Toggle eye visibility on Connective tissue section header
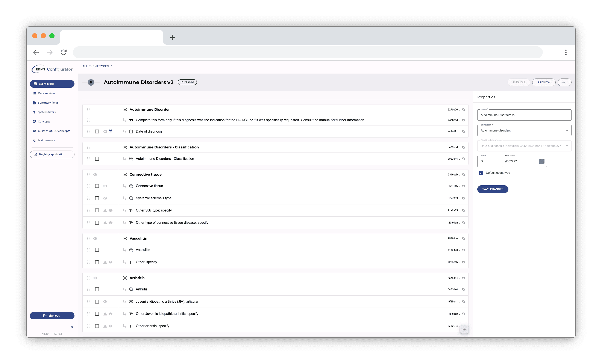This screenshot has height=364, width=602. click(x=95, y=175)
